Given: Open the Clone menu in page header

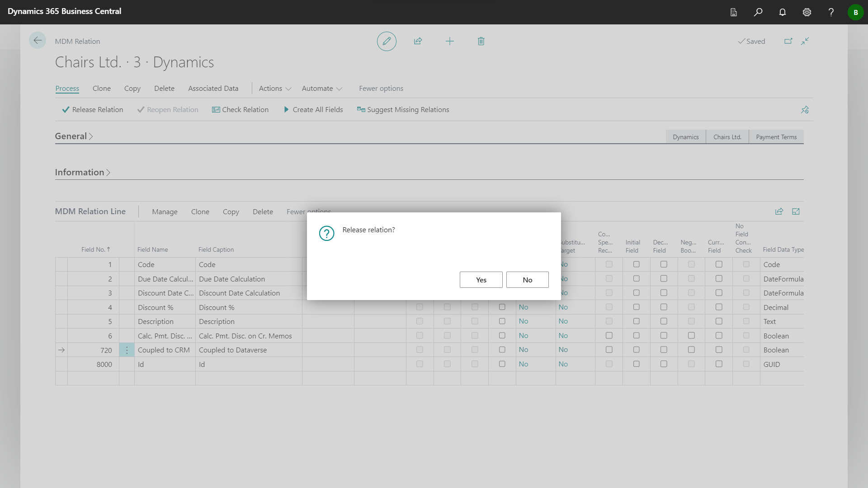Looking at the screenshot, I should point(102,89).
